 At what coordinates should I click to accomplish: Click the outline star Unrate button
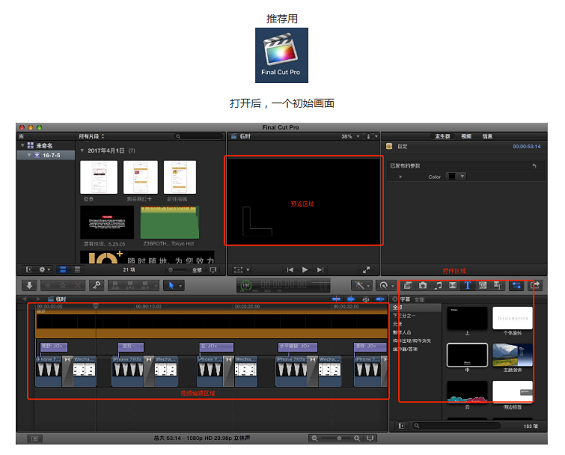pos(63,285)
